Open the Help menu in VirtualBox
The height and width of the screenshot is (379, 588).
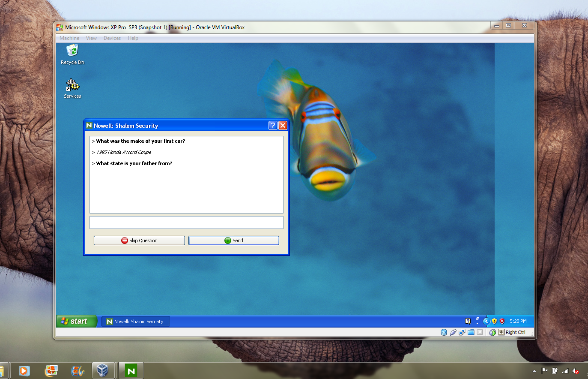133,38
